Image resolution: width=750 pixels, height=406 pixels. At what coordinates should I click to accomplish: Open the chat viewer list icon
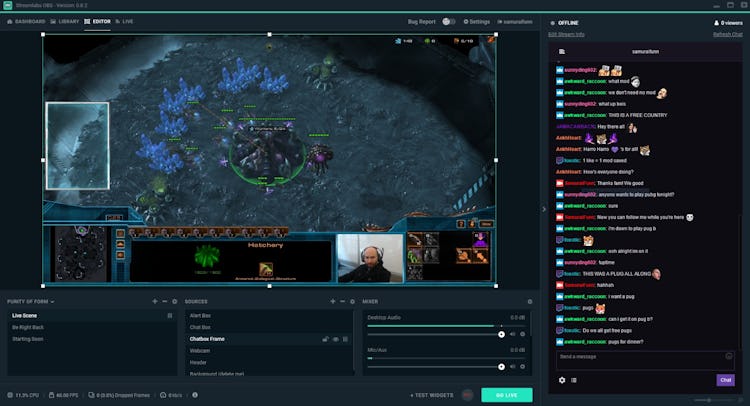tap(574, 380)
